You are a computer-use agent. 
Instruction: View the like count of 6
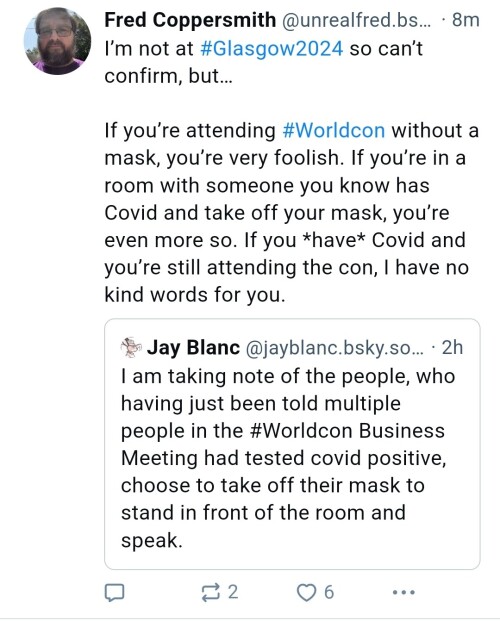click(x=329, y=592)
